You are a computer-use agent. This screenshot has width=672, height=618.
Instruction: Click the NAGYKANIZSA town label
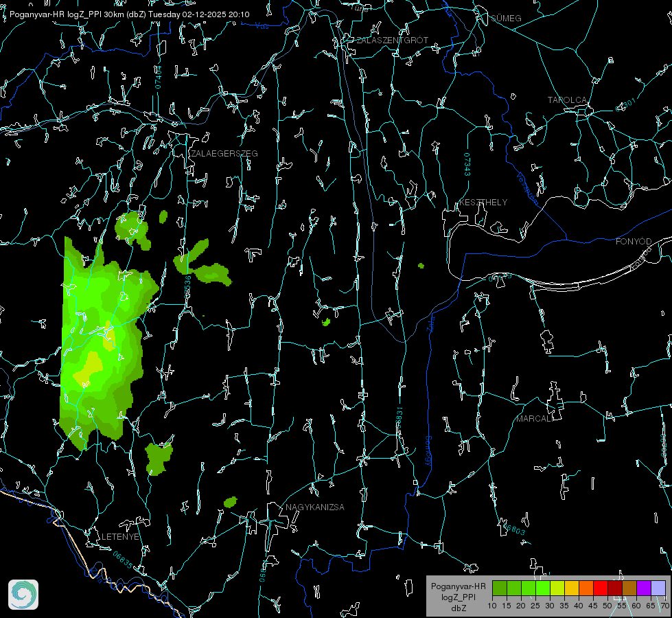coord(315,507)
